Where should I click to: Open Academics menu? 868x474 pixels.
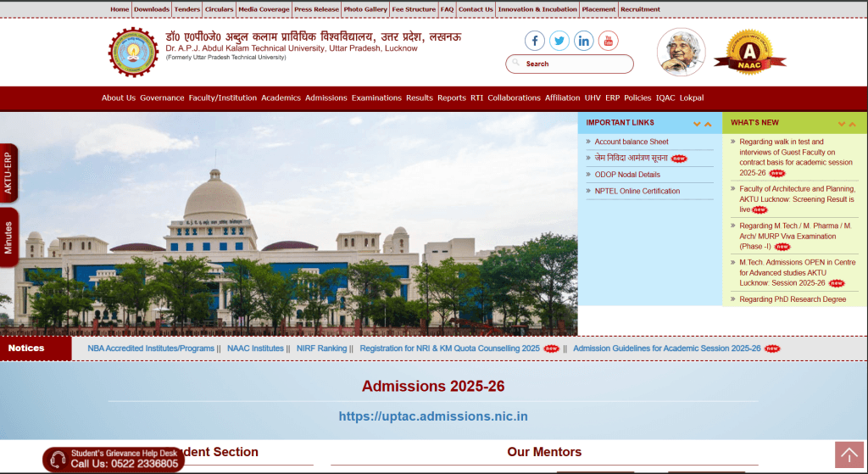pos(281,98)
